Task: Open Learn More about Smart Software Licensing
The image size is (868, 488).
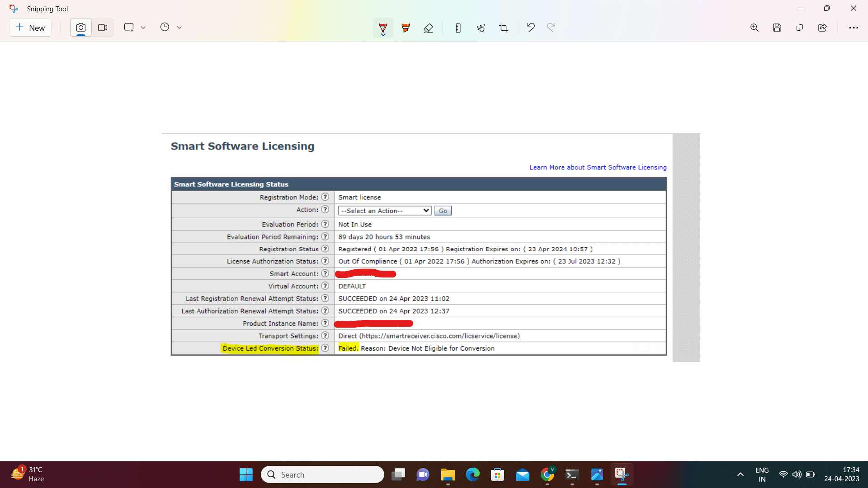Action: pyautogui.click(x=598, y=167)
